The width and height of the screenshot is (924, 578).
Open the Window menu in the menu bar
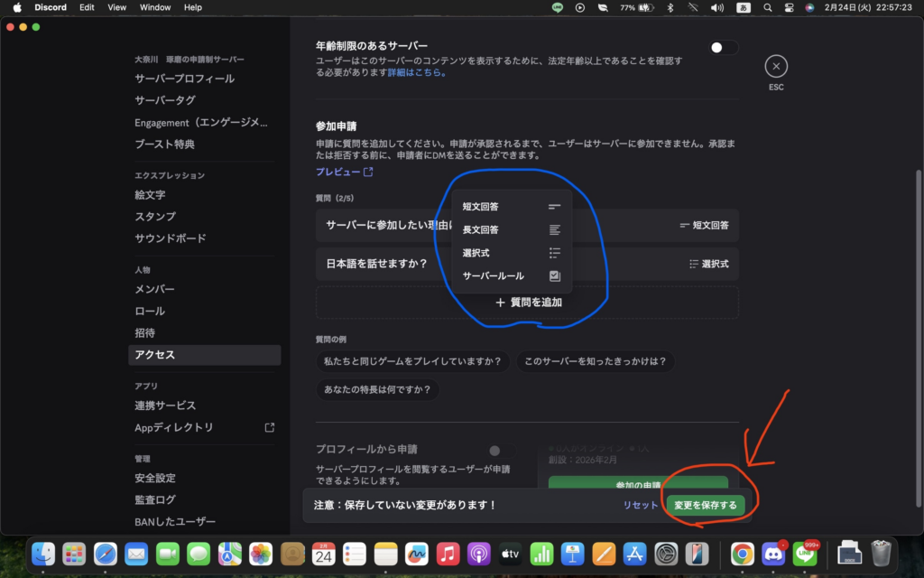[x=155, y=7]
